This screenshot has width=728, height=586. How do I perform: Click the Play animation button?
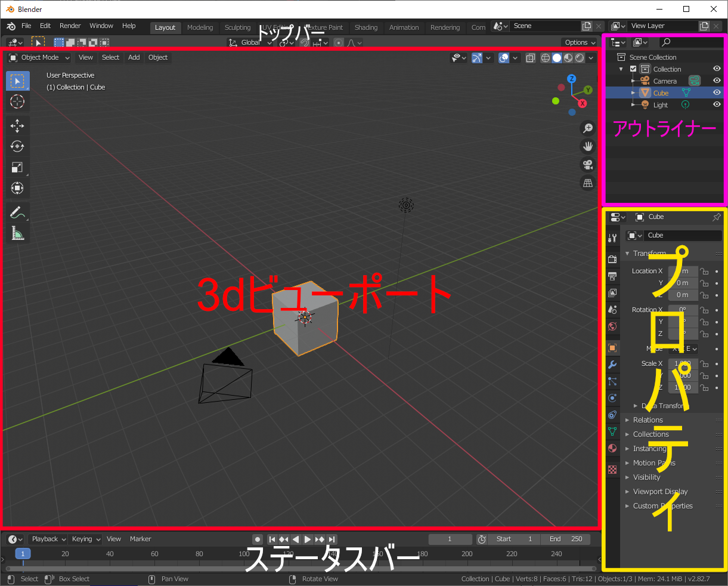pyautogui.click(x=308, y=539)
